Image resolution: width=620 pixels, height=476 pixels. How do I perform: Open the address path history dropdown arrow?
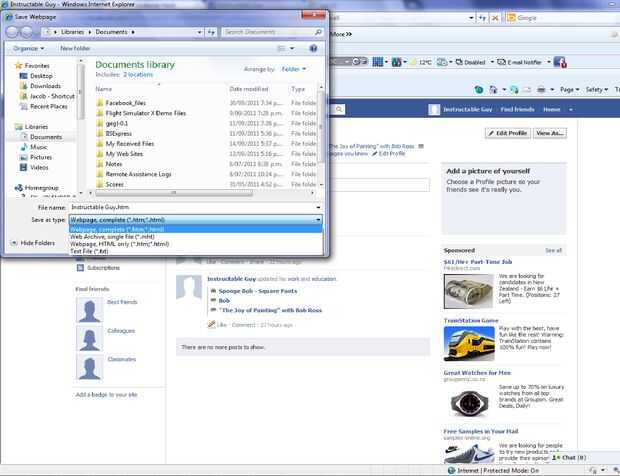click(199, 32)
